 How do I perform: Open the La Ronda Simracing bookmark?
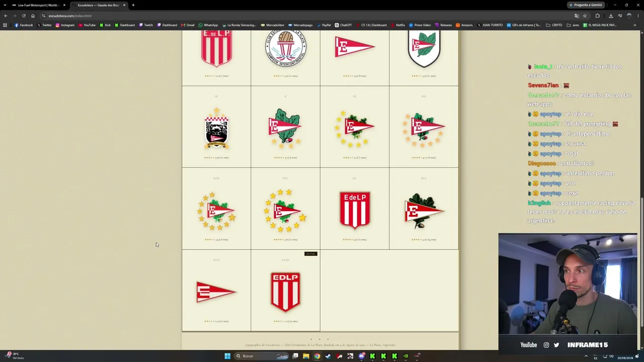(239, 25)
